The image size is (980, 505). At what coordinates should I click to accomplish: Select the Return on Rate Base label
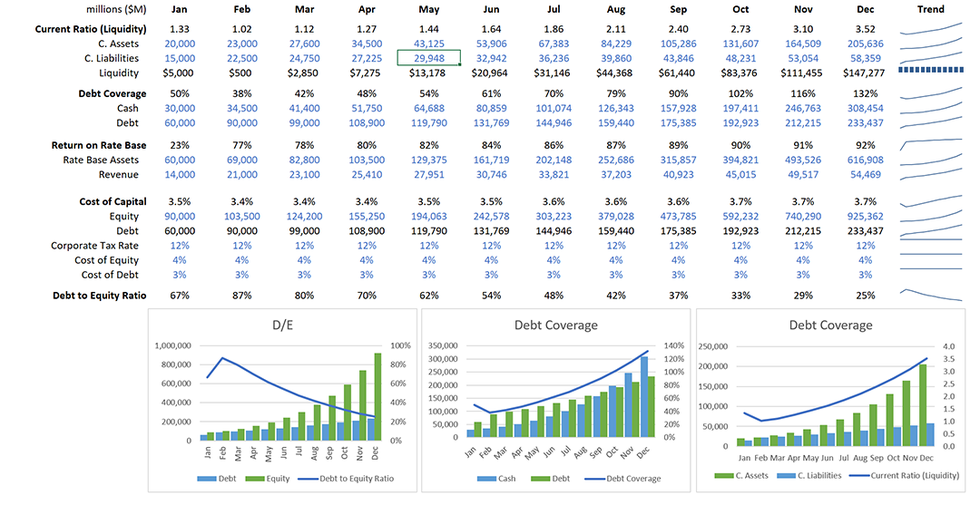pos(99,145)
